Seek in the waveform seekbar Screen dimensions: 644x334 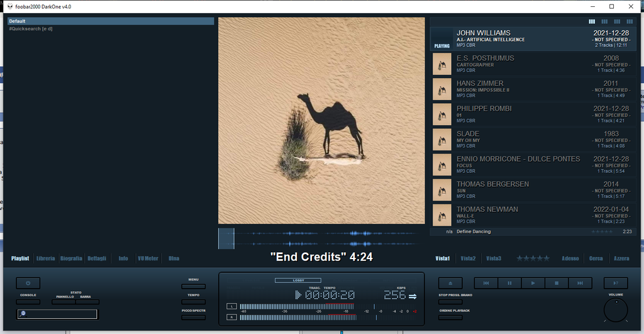321,238
